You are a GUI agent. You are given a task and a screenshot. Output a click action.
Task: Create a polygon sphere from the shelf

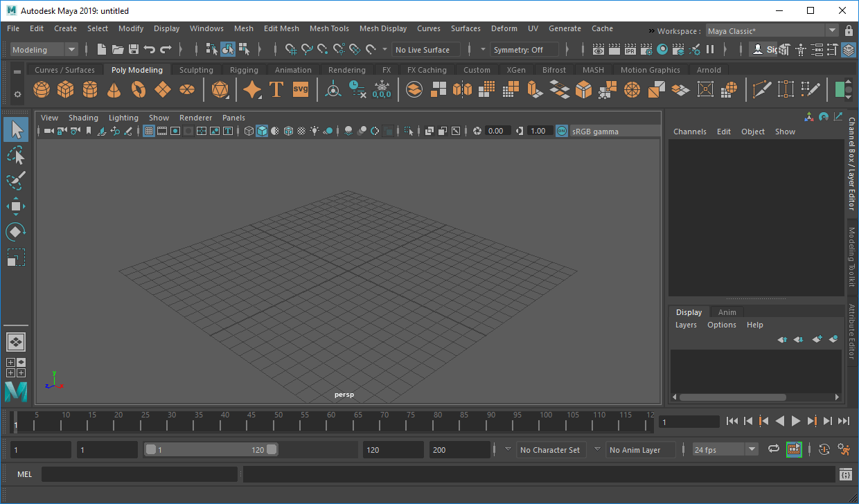[42, 90]
